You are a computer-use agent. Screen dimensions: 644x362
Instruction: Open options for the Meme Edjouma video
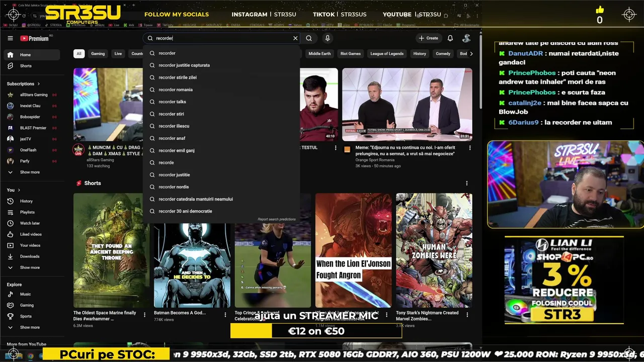tap(470, 148)
